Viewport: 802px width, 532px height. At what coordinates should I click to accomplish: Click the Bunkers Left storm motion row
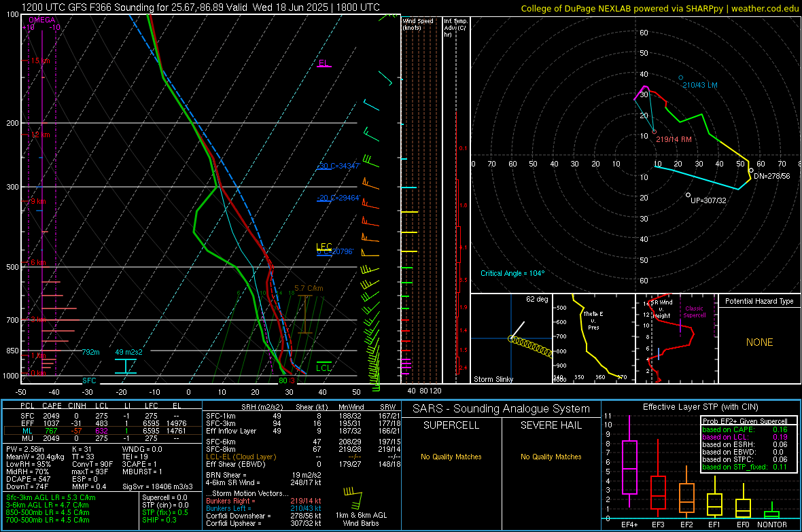click(x=264, y=508)
